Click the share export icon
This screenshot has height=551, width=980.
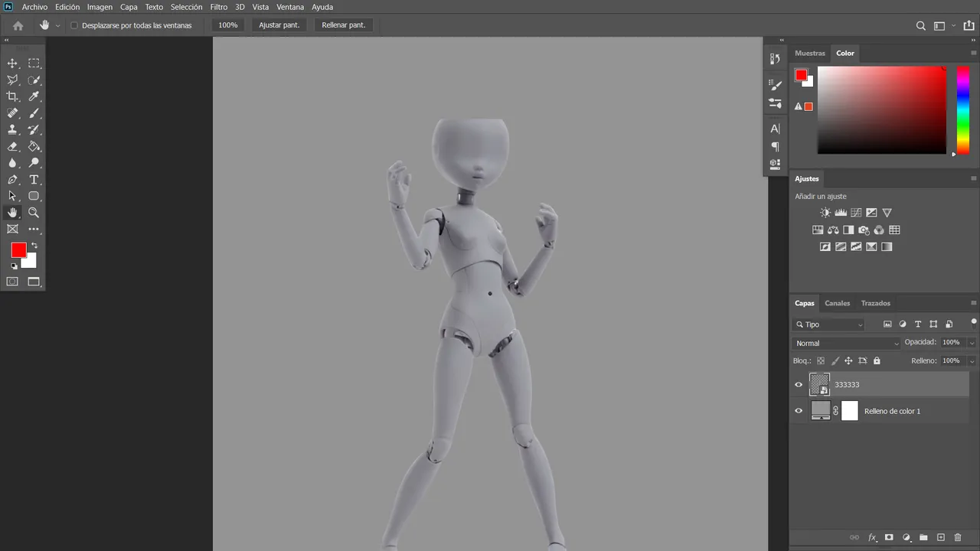(969, 25)
